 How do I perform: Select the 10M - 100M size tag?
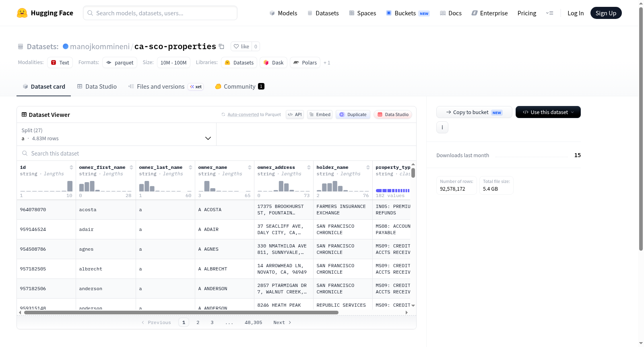173,62
